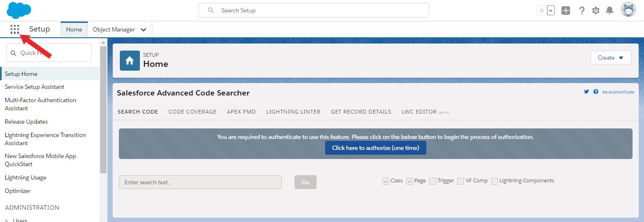Toggle the Page checkbox
This screenshot has width=644, height=222.
click(x=409, y=181)
